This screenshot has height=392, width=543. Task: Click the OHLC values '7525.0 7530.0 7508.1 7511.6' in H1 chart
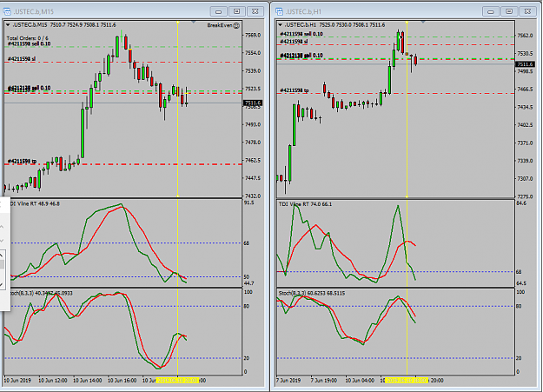(x=352, y=25)
